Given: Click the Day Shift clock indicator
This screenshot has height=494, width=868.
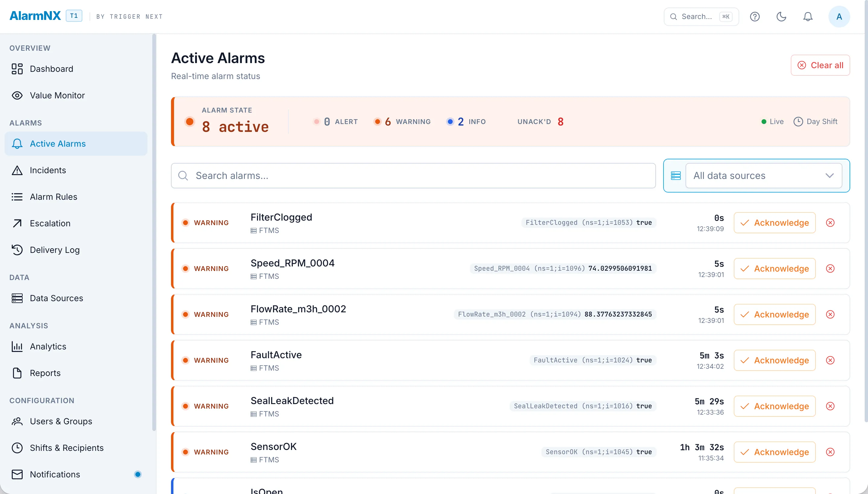Looking at the screenshot, I should click(815, 122).
